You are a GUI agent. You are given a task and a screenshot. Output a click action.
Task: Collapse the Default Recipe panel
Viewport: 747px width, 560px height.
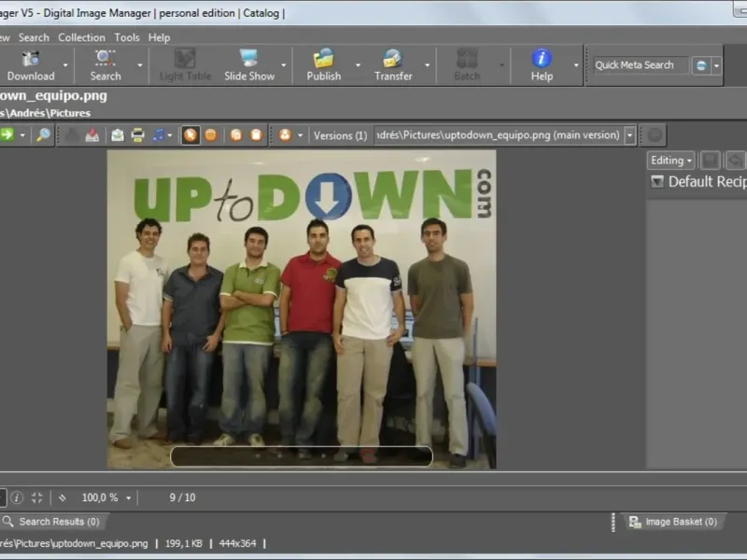point(657,181)
